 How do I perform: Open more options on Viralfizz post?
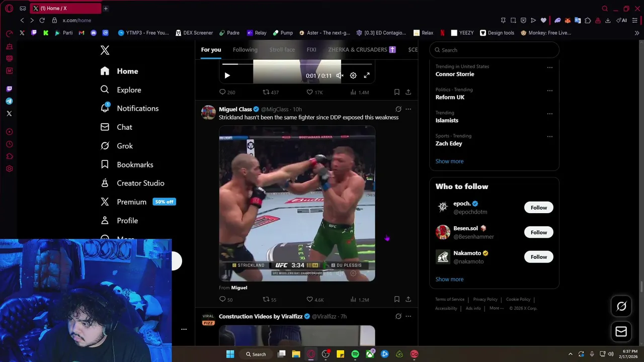[408, 316]
